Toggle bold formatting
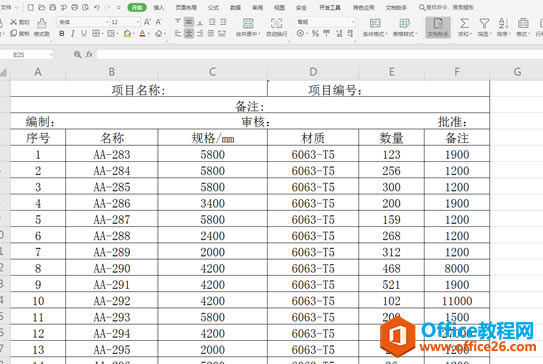Image resolution: width=543 pixels, height=364 pixels. click(62, 34)
